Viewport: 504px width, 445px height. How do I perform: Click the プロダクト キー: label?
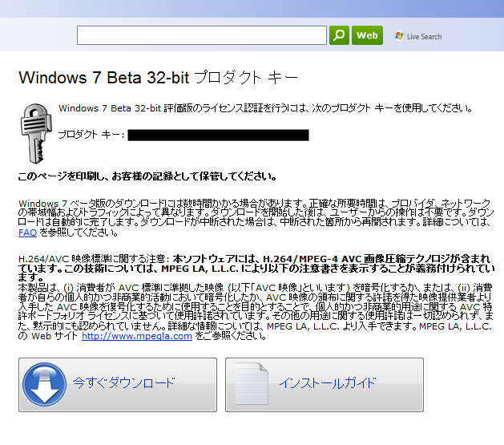[91, 135]
